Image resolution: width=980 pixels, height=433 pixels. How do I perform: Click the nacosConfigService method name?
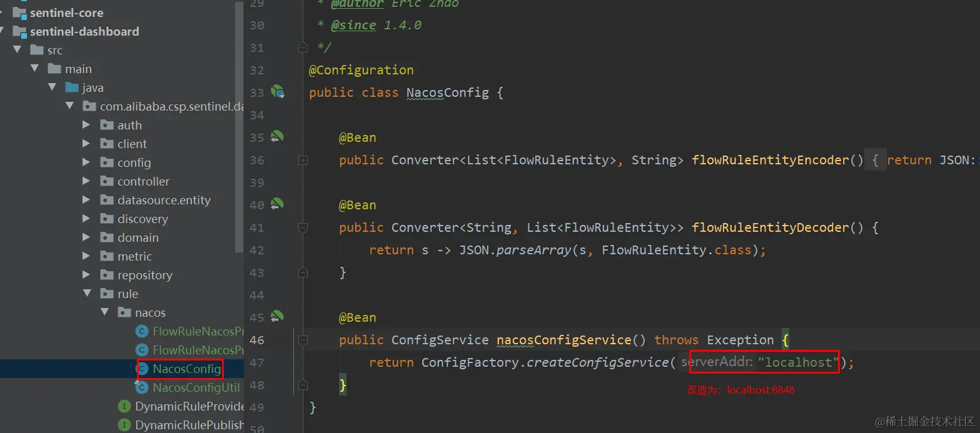coord(564,340)
